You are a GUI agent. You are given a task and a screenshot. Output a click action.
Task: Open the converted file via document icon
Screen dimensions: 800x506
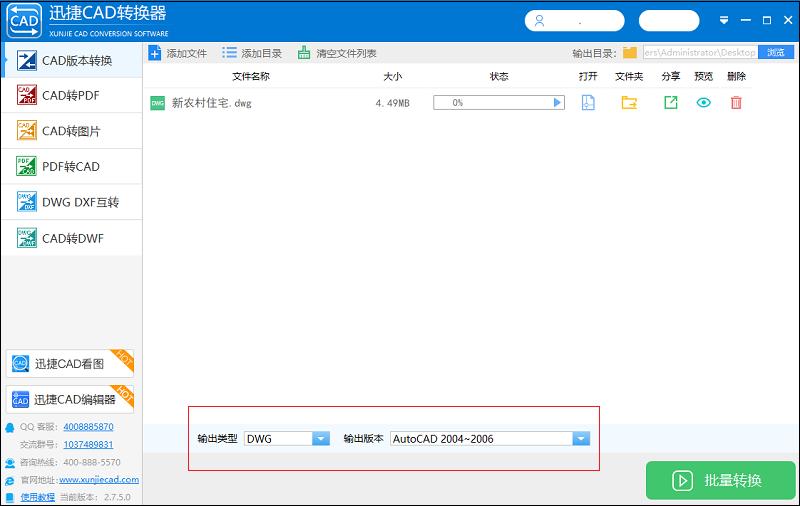point(588,103)
